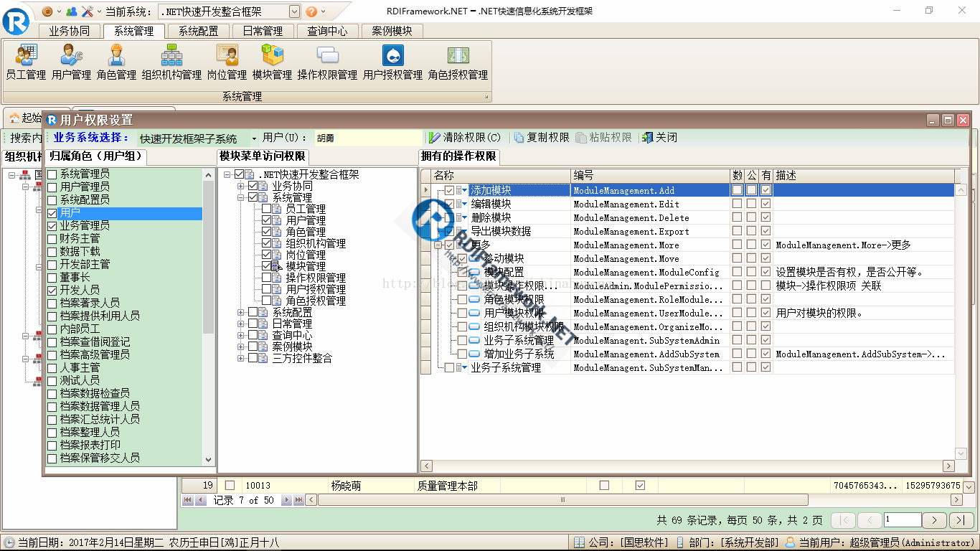
Task: Check 员工管理 module checkbox
Action: (267, 209)
